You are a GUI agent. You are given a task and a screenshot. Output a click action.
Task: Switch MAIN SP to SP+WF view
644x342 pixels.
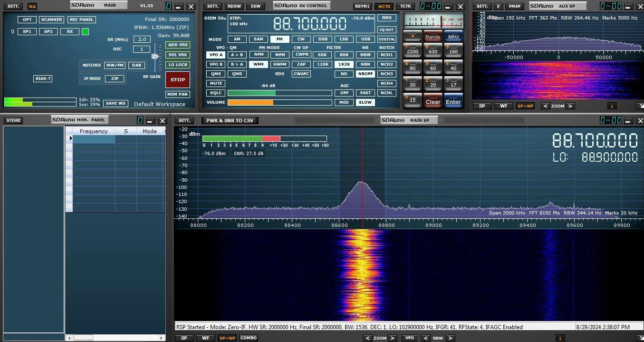(x=227, y=338)
